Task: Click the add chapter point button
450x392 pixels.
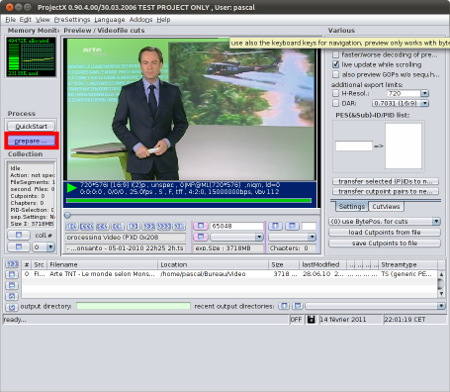Action: [x=275, y=226]
